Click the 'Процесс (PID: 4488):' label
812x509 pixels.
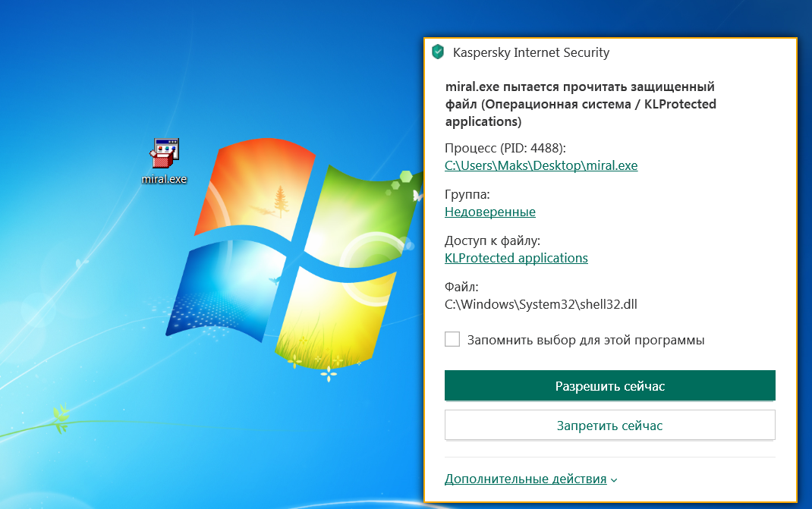pos(505,148)
